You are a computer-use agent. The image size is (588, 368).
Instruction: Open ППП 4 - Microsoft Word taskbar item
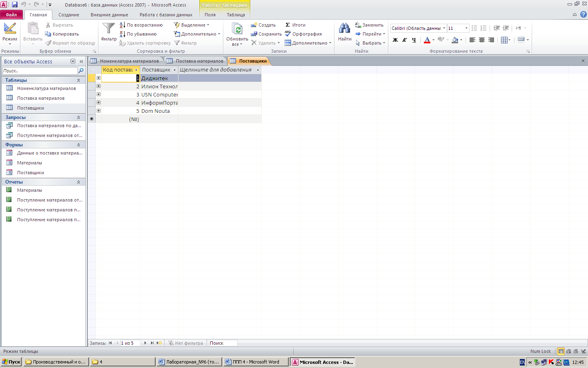coord(256,362)
